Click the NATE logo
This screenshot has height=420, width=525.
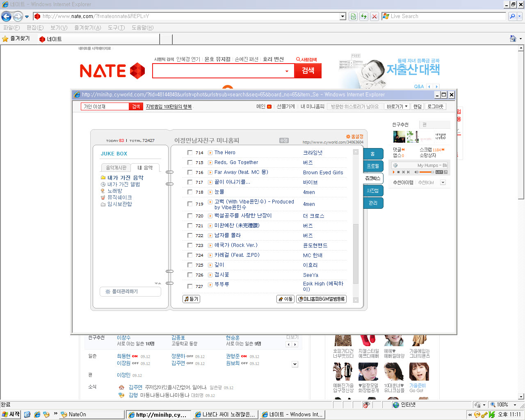point(112,71)
